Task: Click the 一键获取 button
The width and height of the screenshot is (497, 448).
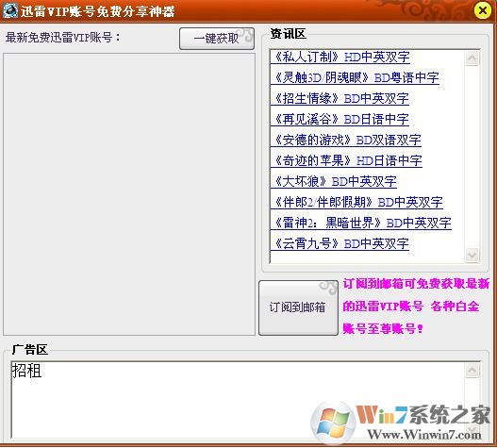Action: (x=217, y=39)
